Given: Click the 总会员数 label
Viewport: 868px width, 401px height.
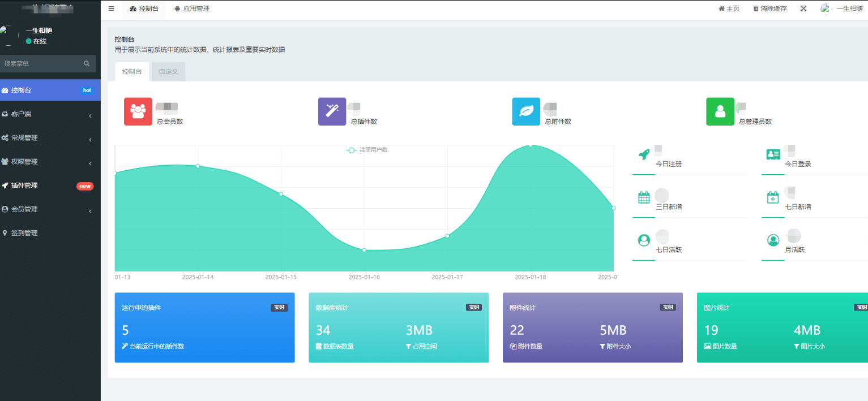Looking at the screenshot, I should pos(170,121).
